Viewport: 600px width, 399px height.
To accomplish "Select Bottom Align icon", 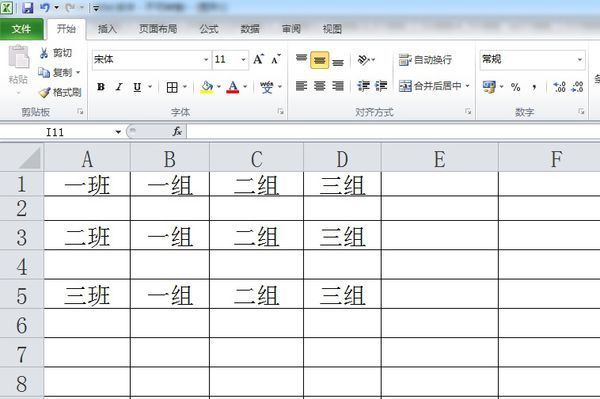I will coord(338,61).
